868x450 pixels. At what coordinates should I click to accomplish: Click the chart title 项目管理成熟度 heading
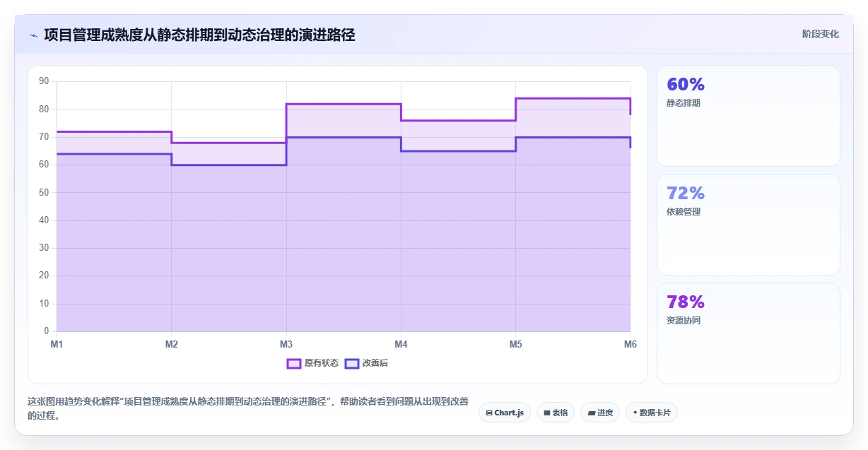199,35
